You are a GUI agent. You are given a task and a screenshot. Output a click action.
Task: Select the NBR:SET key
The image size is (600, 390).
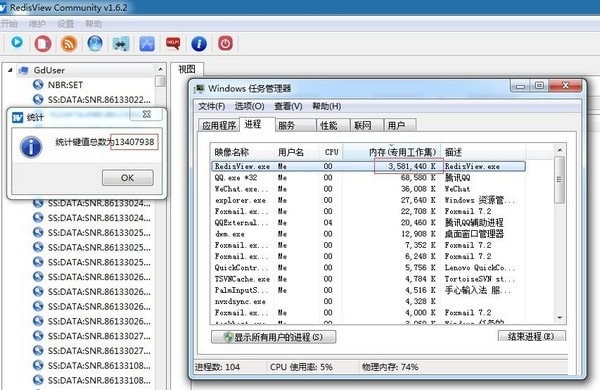[x=65, y=85]
